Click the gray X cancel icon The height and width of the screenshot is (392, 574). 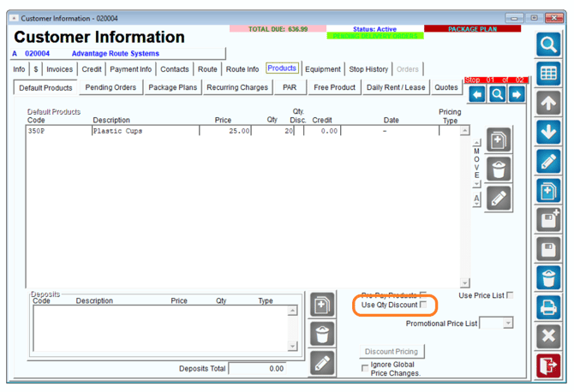point(548,336)
